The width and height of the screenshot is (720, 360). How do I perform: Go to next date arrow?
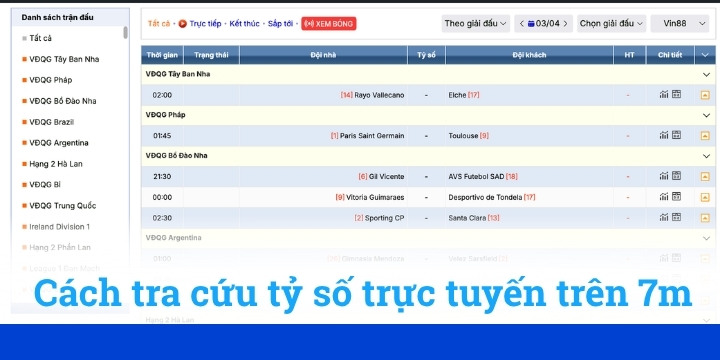click(565, 23)
